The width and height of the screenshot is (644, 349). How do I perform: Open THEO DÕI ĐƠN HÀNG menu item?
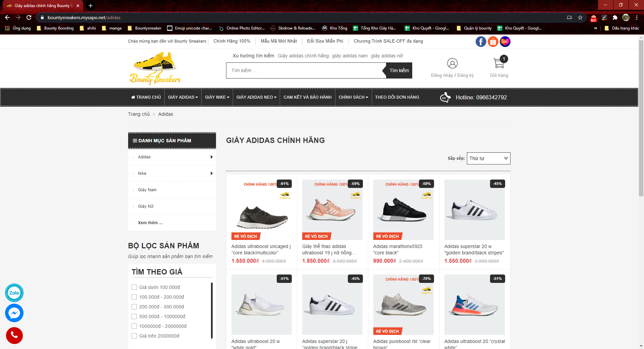click(x=397, y=97)
